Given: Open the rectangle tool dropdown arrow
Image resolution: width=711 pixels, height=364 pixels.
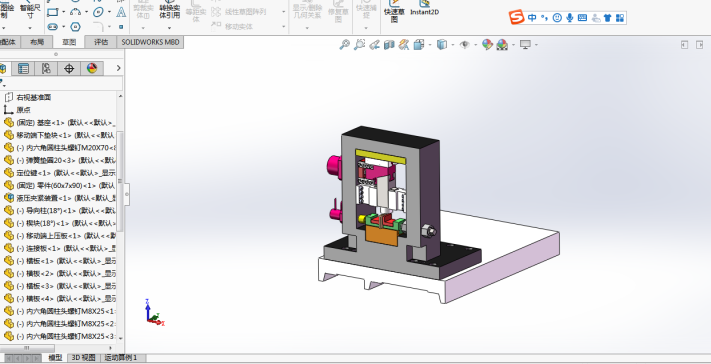Looking at the screenshot, I should tap(63, 12).
